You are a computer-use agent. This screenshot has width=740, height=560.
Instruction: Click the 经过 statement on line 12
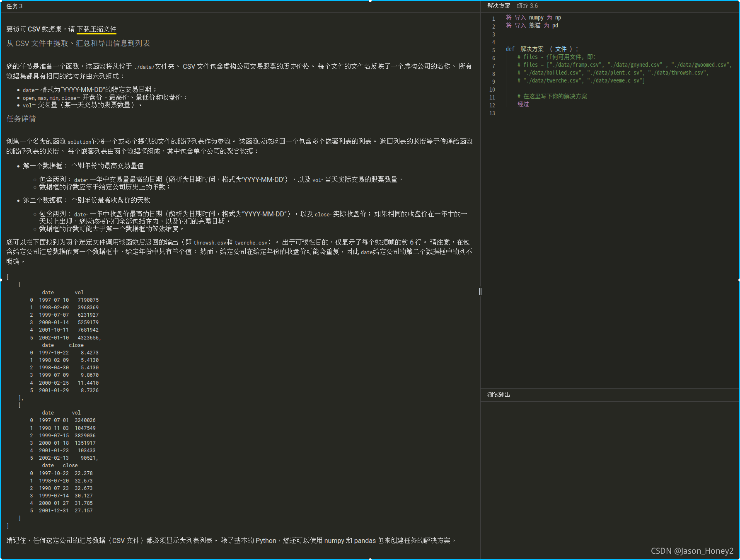tap(523, 104)
